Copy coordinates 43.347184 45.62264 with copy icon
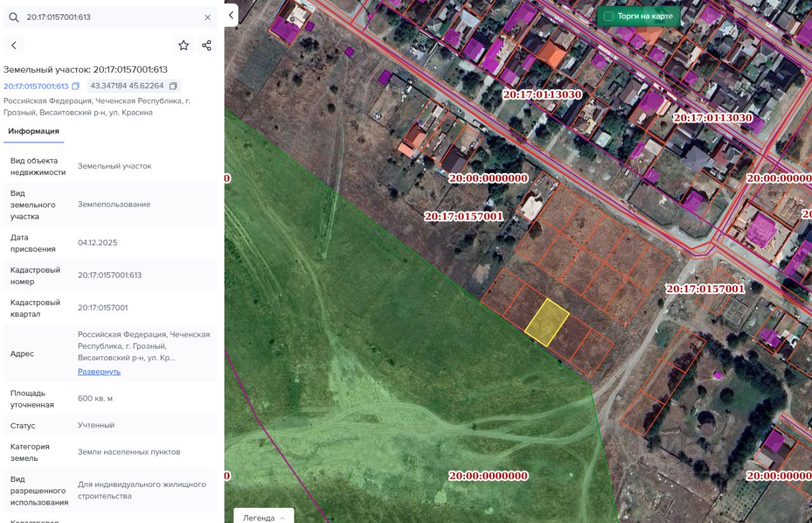This screenshot has height=523, width=812. (171, 86)
